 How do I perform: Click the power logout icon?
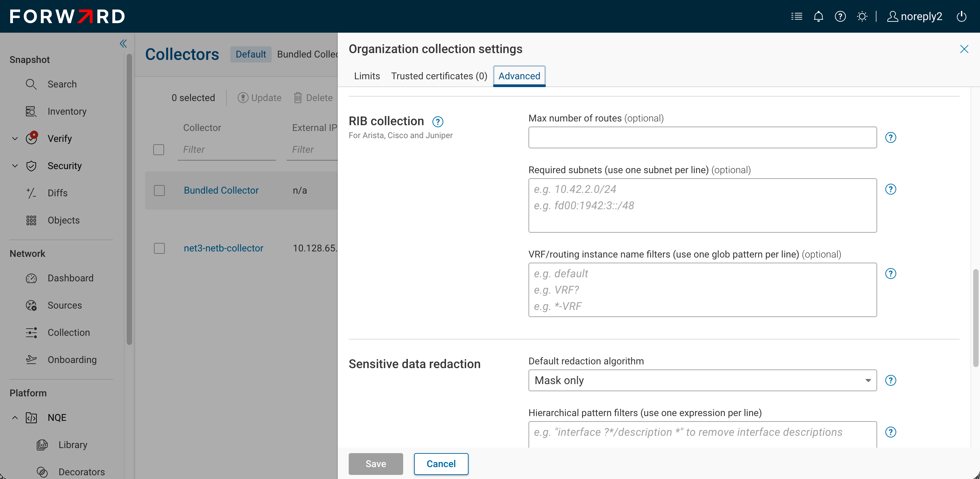(961, 16)
